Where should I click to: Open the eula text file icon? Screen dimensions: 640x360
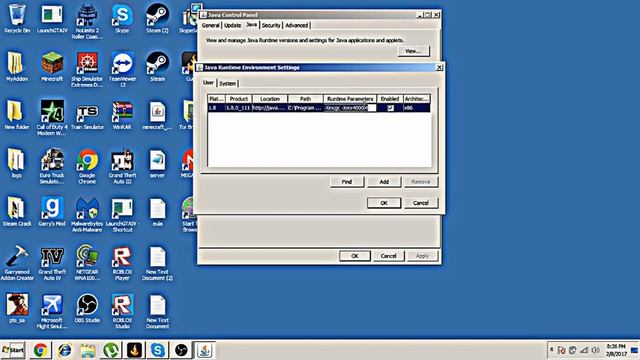(158, 211)
